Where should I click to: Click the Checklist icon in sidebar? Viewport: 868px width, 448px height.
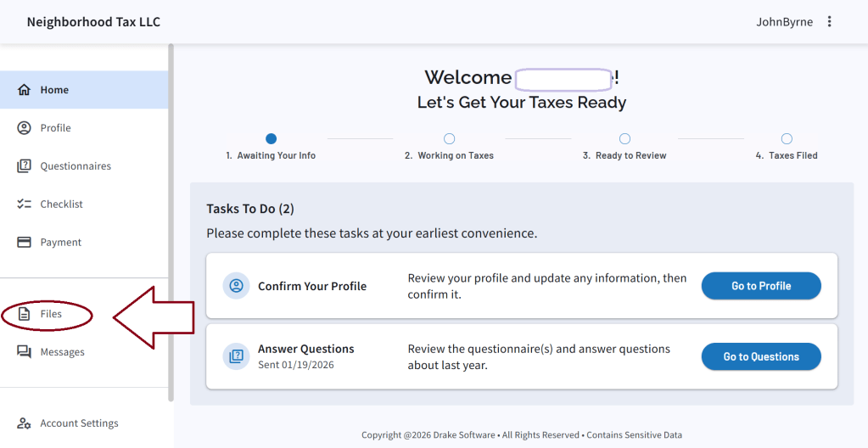click(x=24, y=204)
